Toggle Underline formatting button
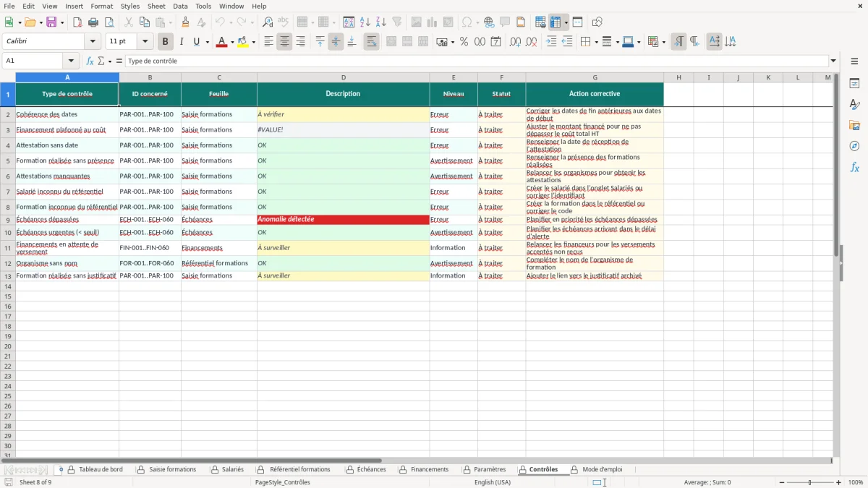This screenshot has height=488, width=868. coord(197,42)
